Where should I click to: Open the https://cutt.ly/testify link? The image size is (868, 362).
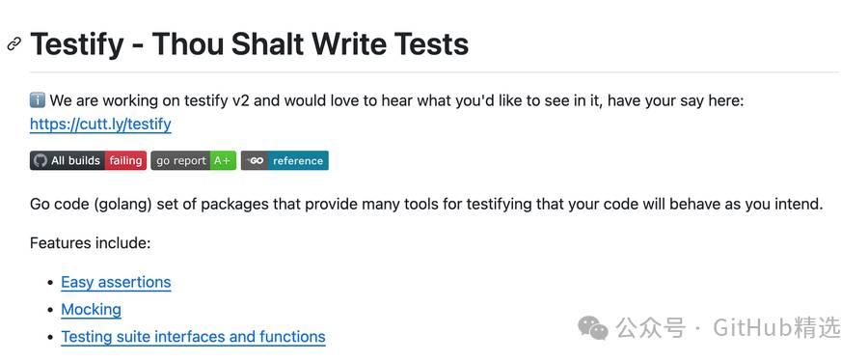[100, 124]
